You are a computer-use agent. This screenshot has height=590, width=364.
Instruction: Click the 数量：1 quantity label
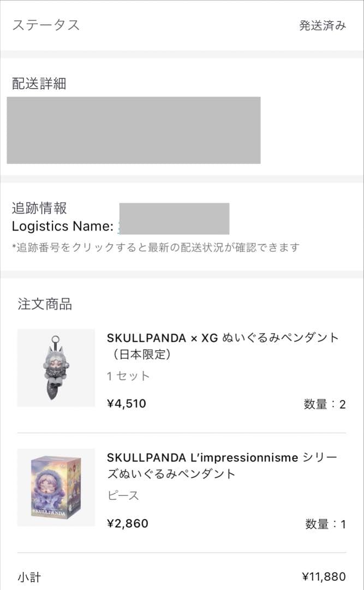(x=326, y=523)
